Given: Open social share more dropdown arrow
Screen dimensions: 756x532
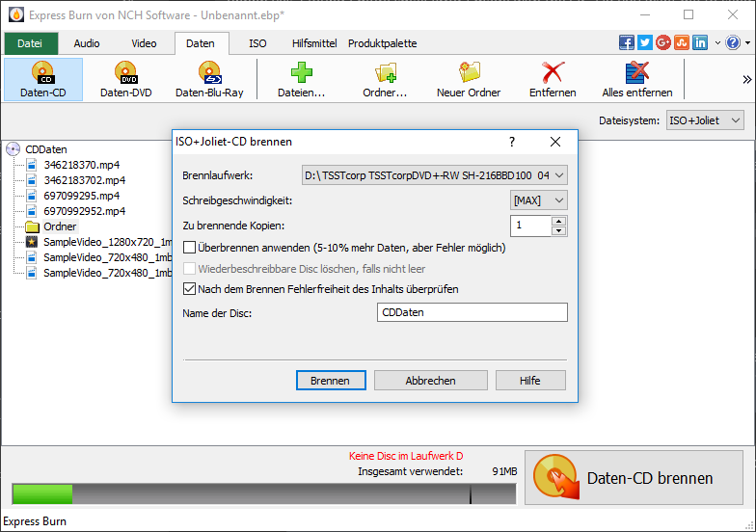Looking at the screenshot, I should point(717,42).
